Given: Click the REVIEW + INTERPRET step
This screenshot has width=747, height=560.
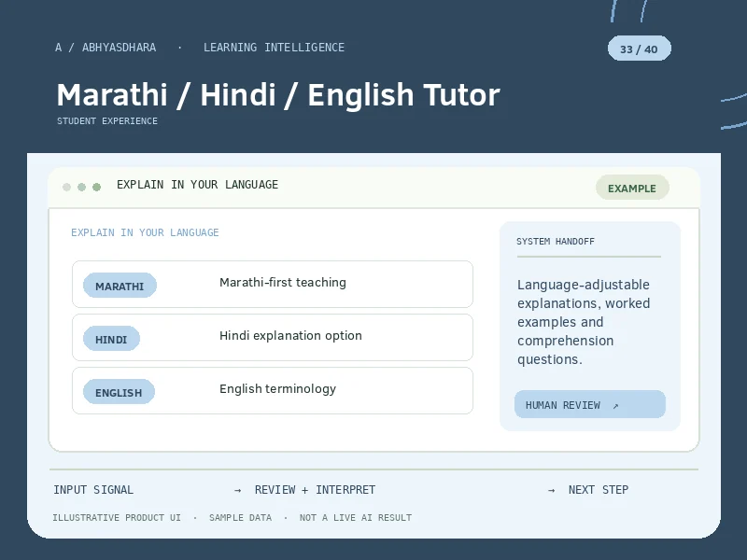Looking at the screenshot, I should tap(315, 489).
